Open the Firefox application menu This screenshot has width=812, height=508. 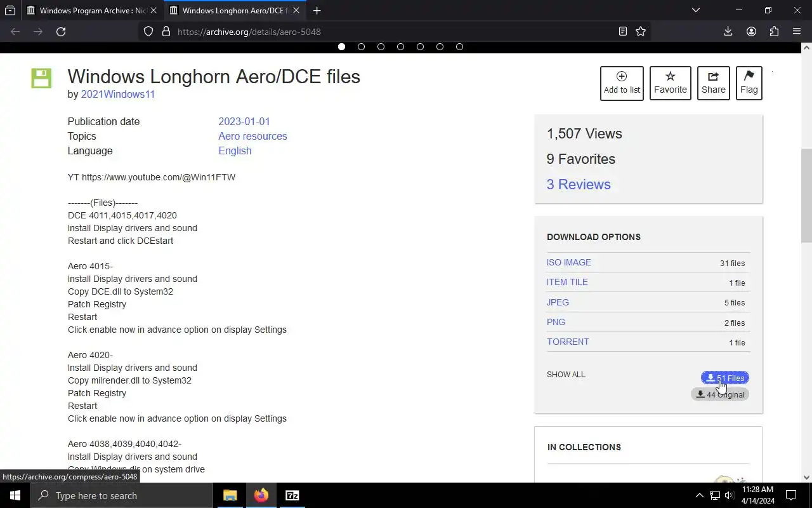[797, 31]
